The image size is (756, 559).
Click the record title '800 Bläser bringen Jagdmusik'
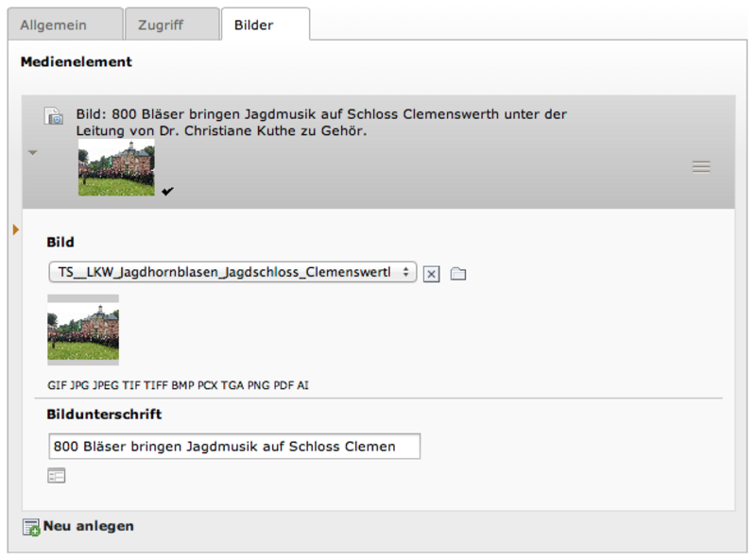coord(321,123)
